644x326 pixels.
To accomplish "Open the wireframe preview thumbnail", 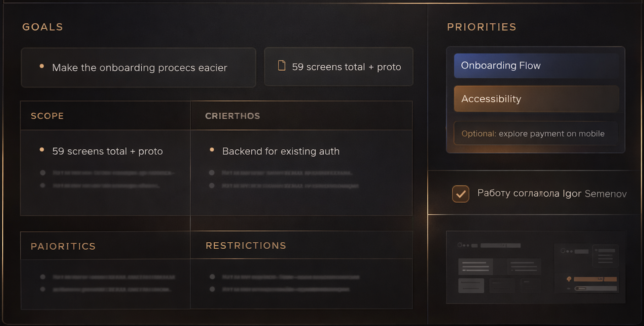I will click(535, 267).
